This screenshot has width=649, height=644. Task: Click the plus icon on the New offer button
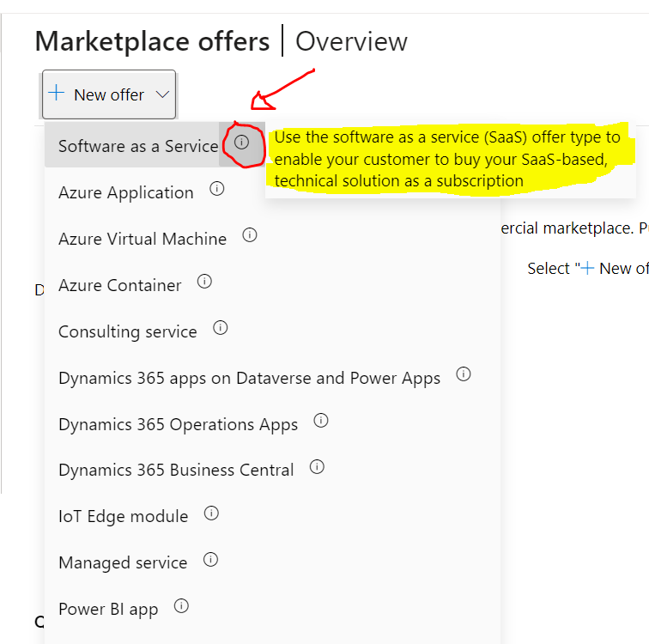(57, 93)
